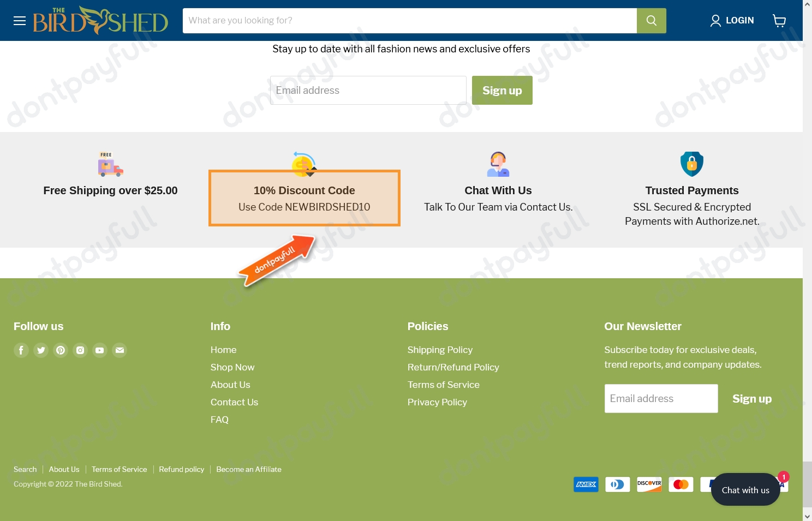Open the YouTube channel icon
The height and width of the screenshot is (521, 812).
click(100, 350)
